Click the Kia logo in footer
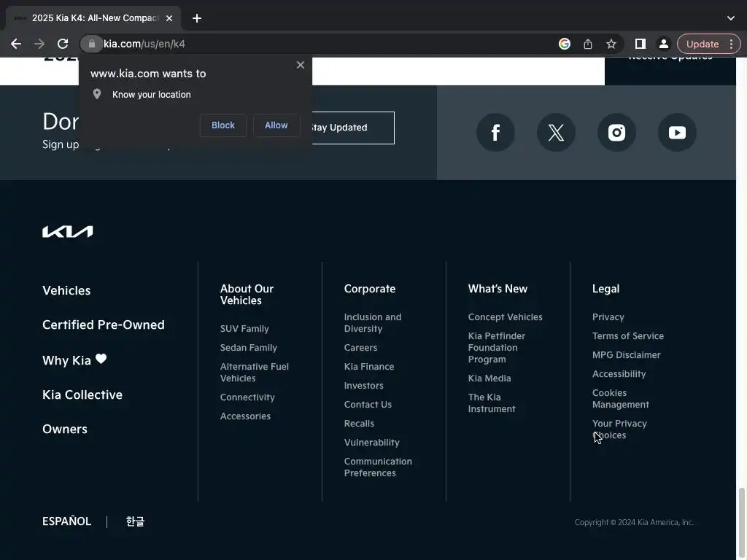 [x=68, y=231]
